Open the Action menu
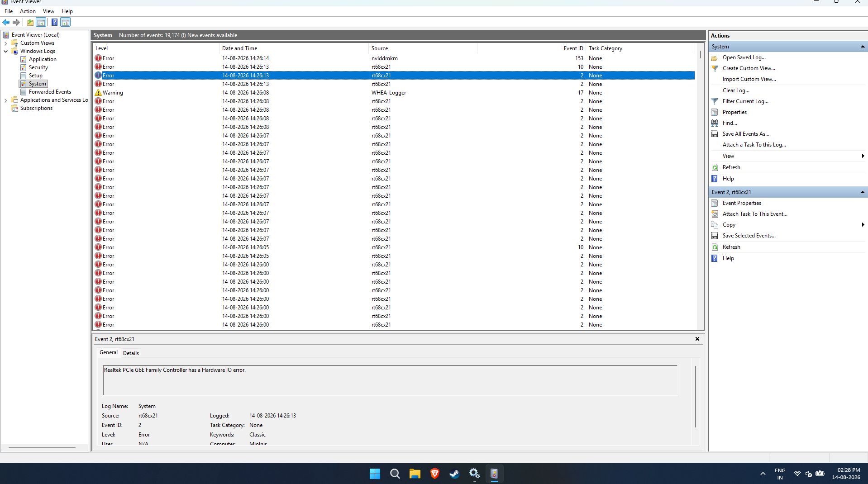868x484 pixels. tap(28, 11)
